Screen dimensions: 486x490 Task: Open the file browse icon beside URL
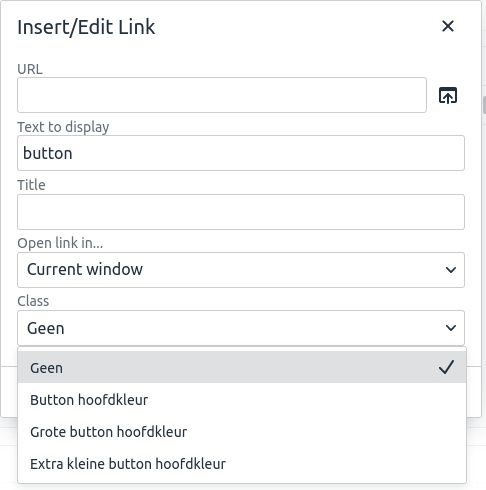point(448,95)
